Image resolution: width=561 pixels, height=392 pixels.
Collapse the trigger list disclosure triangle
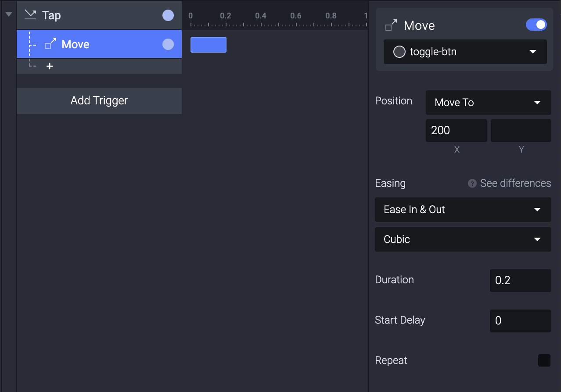(8, 14)
